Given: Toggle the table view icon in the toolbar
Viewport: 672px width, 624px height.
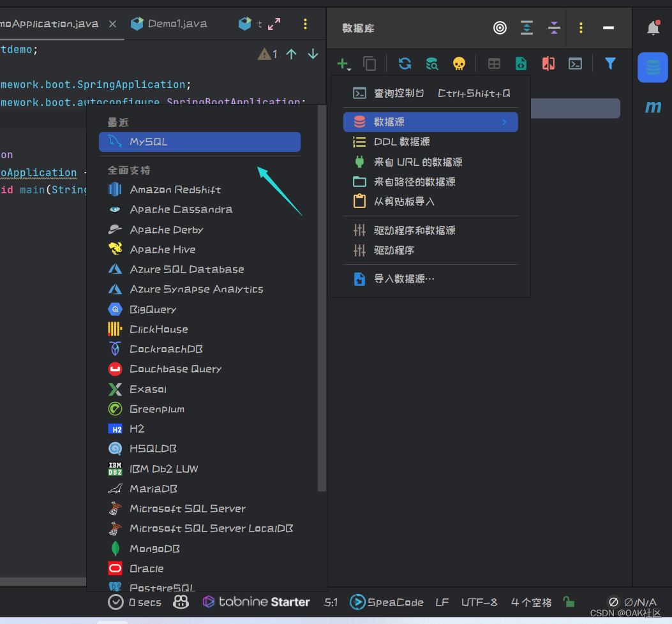Looking at the screenshot, I should click(494, 64).
